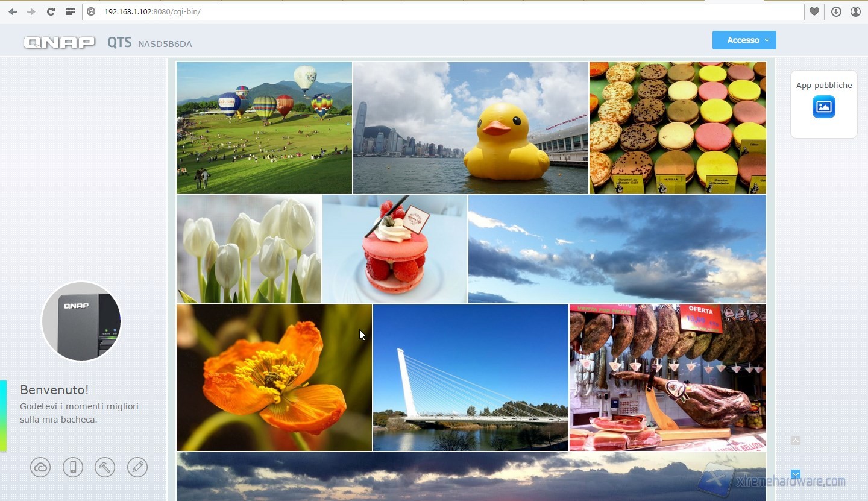Open the yellow rubber duck photo
Image resolution: width=868 pixels, height=501 pixels.
tap(470, 128)
